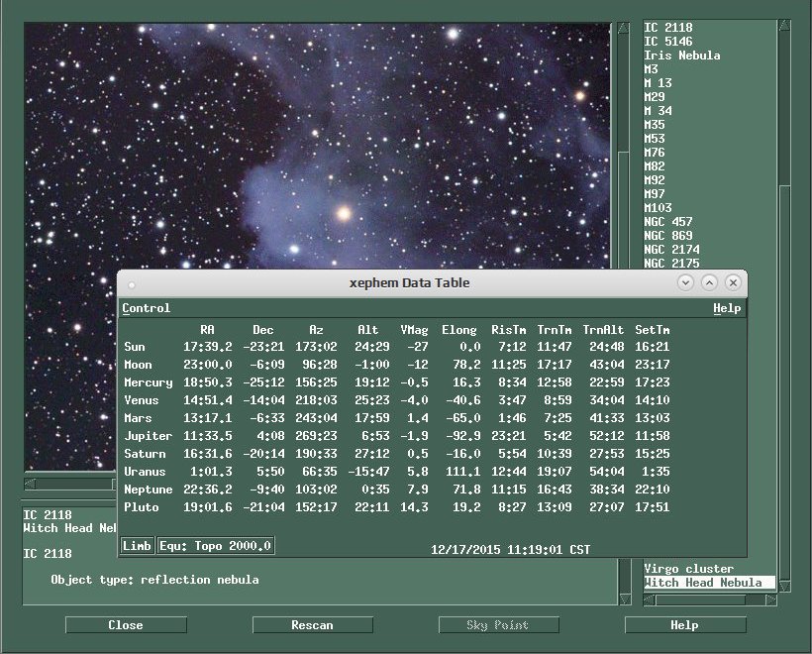Viewport: 812px width, 654px height.
Task: Click the object list scrollbar up arrow
Action: click(x=784, y=25)
